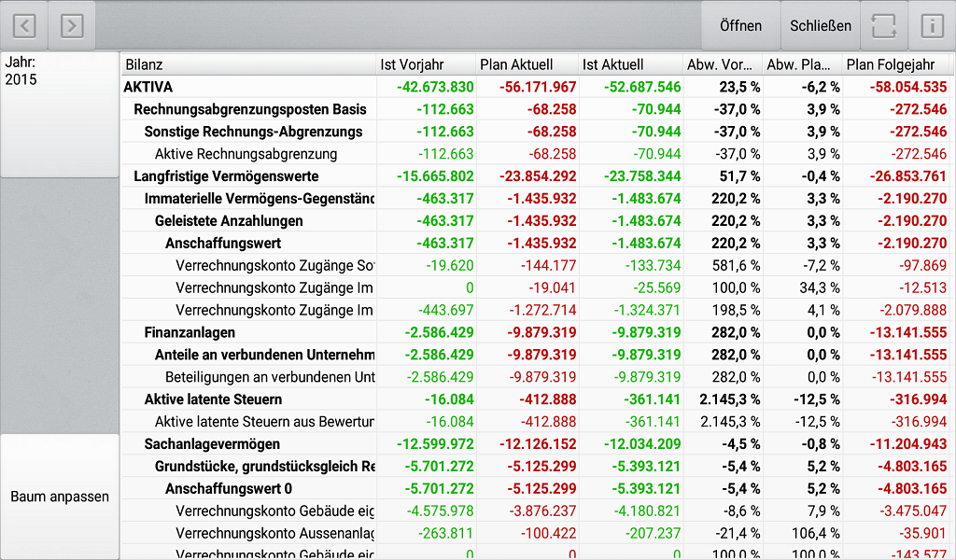The image size is (956, 560).
Task: Open the info panel via the i icon
Action: (932, 25)
